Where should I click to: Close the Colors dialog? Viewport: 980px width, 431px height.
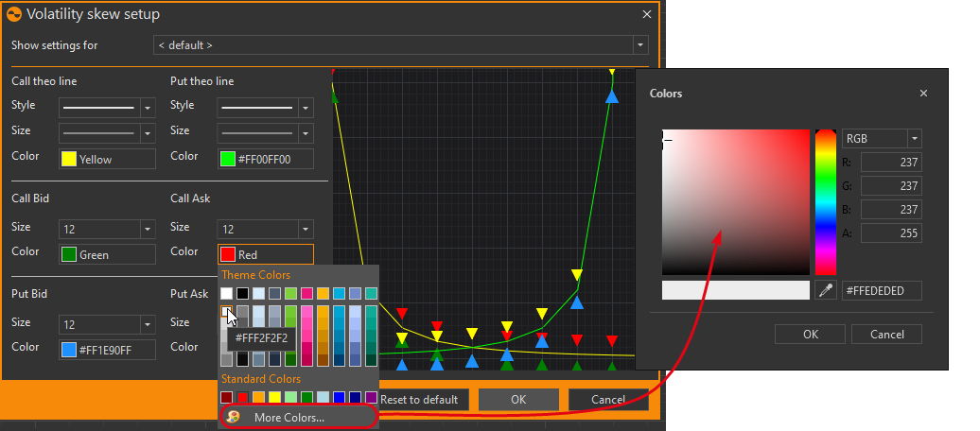tap(923, 94)
